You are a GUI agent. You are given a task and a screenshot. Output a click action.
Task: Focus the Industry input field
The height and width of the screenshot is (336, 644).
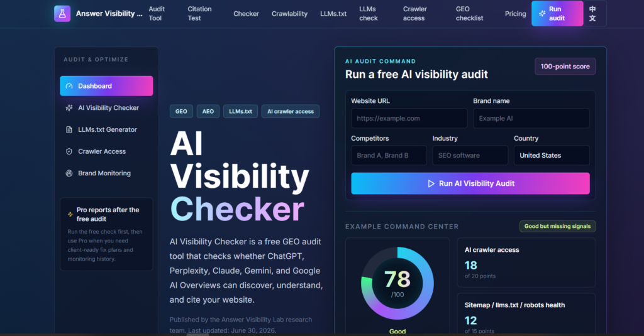coord(470,156)
